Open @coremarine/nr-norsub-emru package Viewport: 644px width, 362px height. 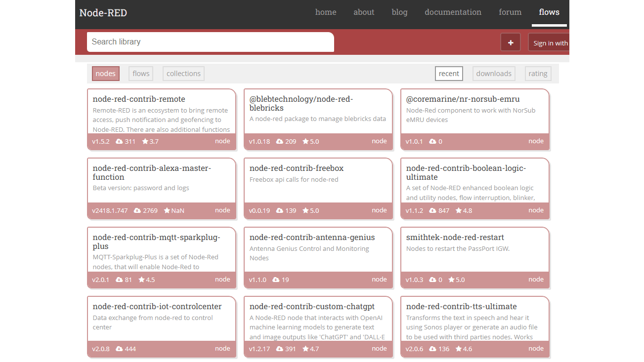tap(463, 99)
